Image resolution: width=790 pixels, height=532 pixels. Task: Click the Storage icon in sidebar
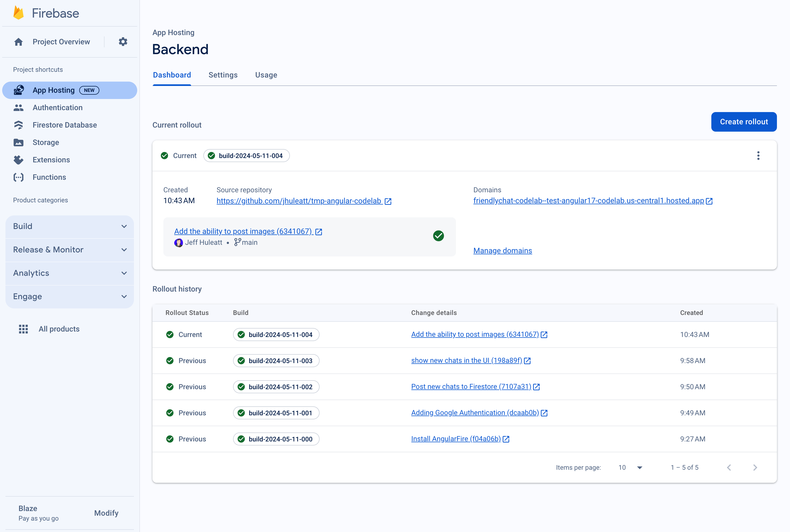click(19, 143)
